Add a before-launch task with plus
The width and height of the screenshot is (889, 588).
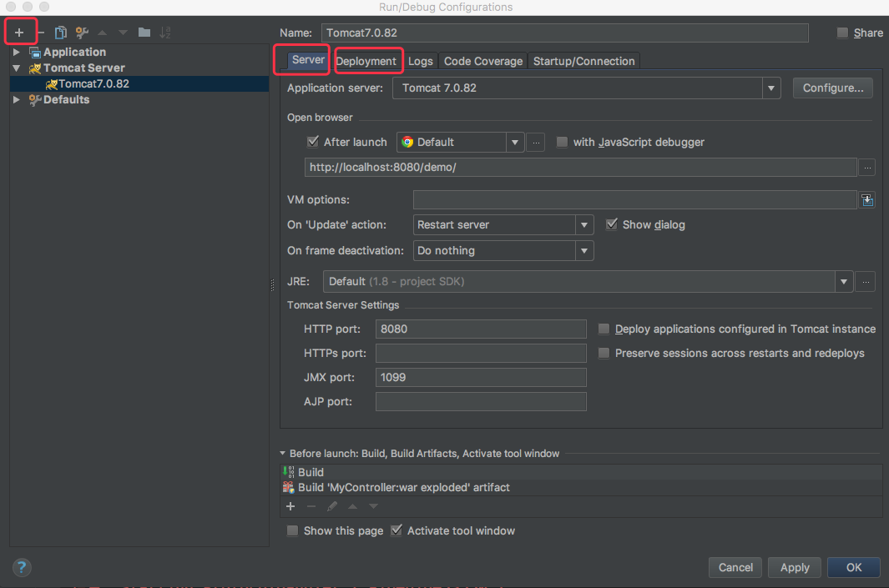(290, 506)
